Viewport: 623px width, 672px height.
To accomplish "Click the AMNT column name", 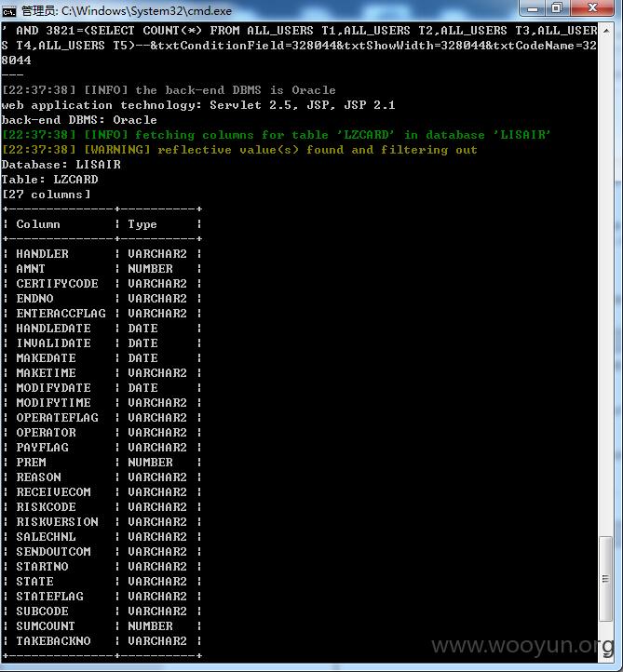I will click(x=31, y=269).
